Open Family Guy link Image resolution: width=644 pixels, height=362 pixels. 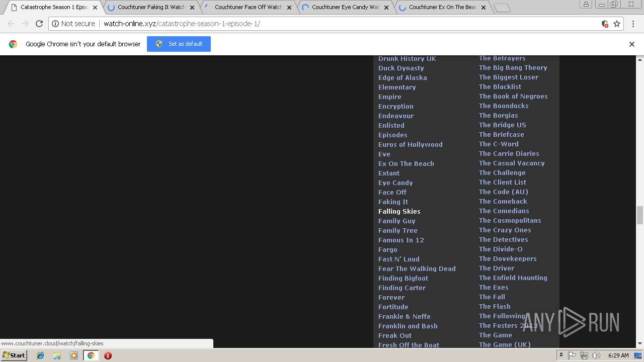click(396, 221)
